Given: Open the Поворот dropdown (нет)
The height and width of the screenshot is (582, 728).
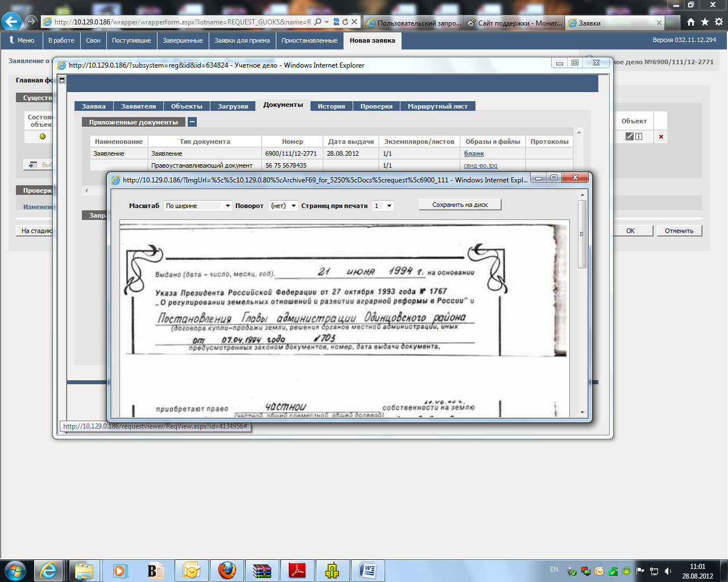Looking at the screenshot, I should [283, 206].
